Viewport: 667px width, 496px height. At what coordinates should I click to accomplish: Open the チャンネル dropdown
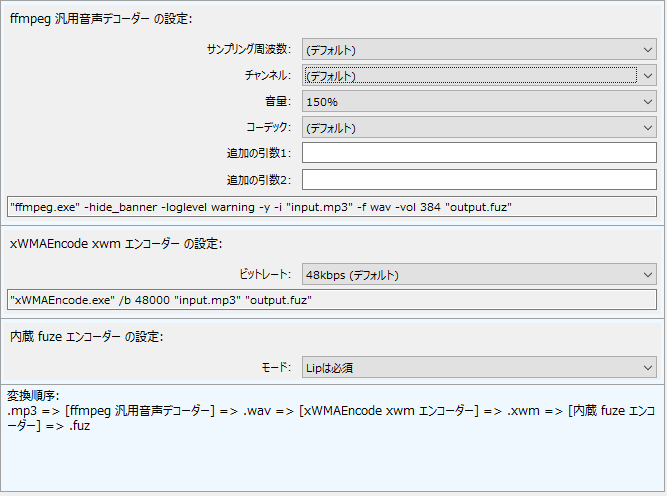click(479, 75)
